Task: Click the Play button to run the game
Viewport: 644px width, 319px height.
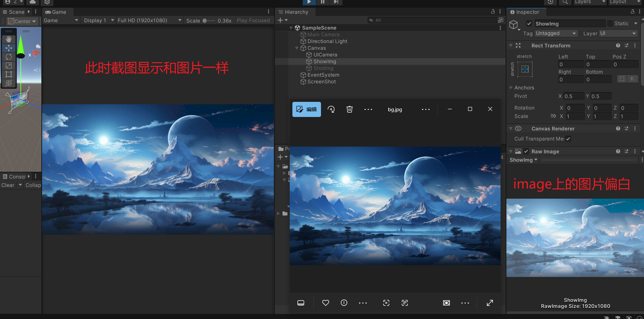Action: (x=309, y=2)
